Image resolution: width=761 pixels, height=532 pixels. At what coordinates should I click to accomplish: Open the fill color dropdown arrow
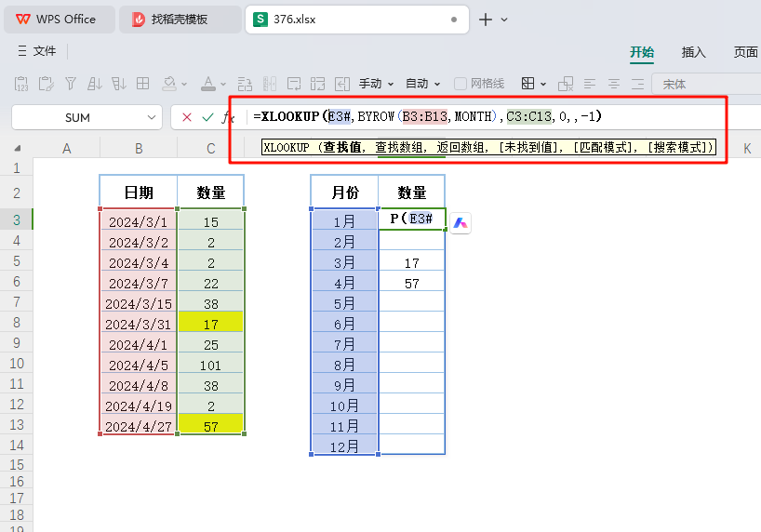184,84
